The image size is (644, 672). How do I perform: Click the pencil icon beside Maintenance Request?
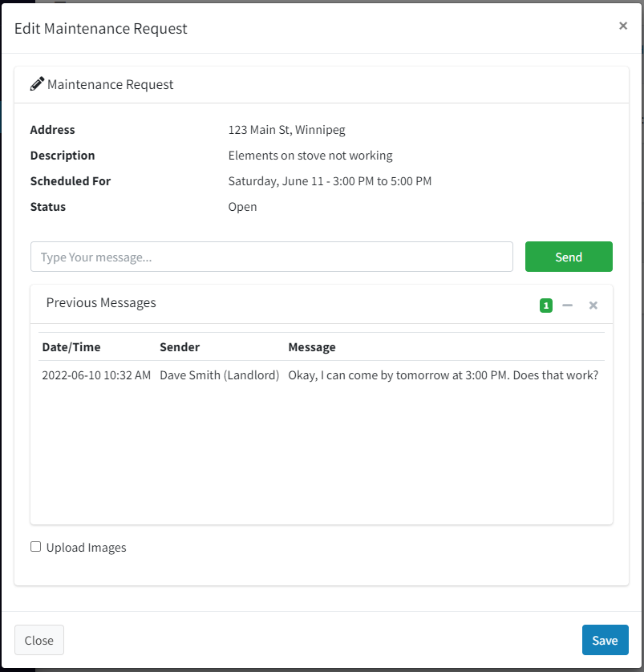(x=37, y=84)
